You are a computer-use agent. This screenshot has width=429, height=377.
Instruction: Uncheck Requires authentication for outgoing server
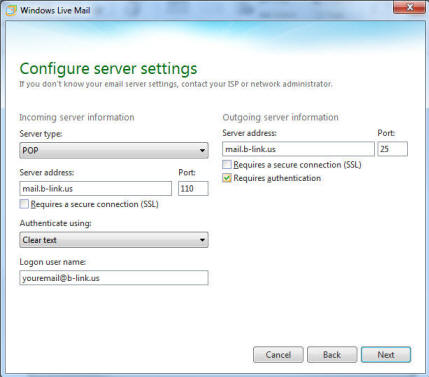tap(227, 178)
